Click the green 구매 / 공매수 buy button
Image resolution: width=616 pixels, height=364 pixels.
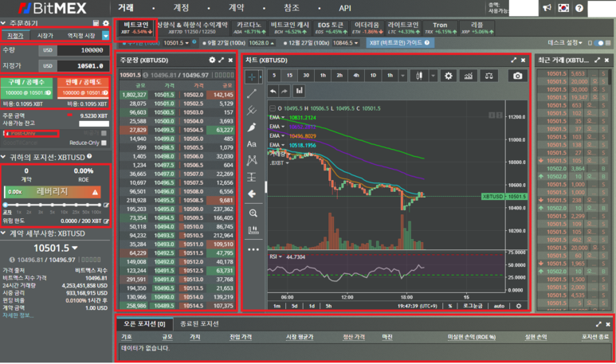(28, 88)
